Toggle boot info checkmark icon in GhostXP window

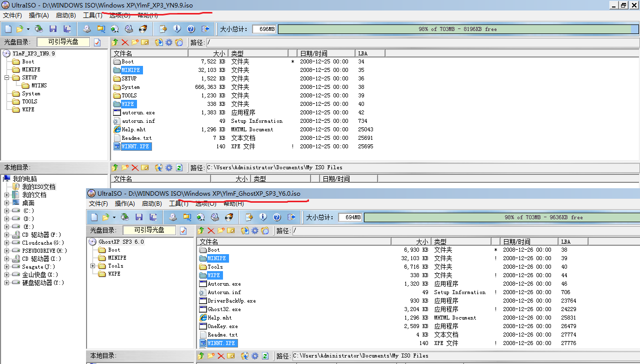[183, 231]
